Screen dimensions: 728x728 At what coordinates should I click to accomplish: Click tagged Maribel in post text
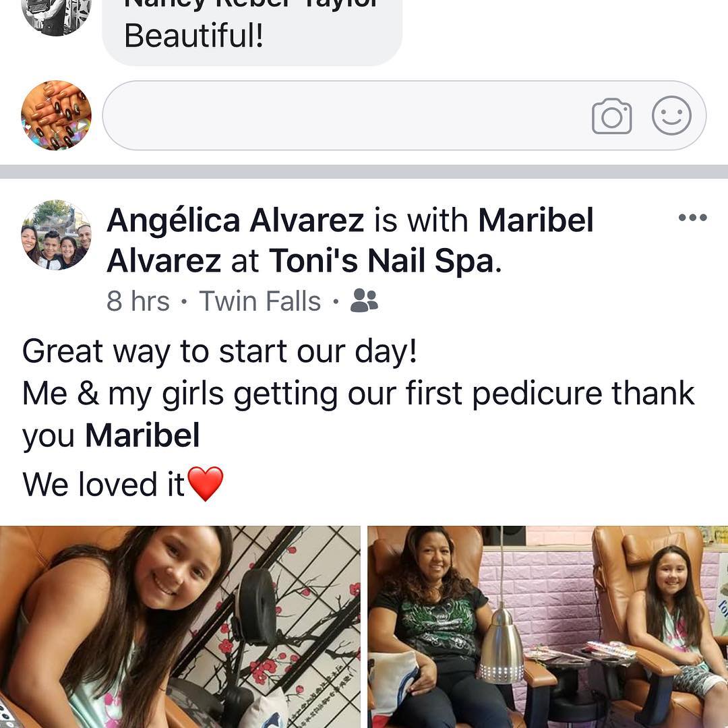[142, 435]
